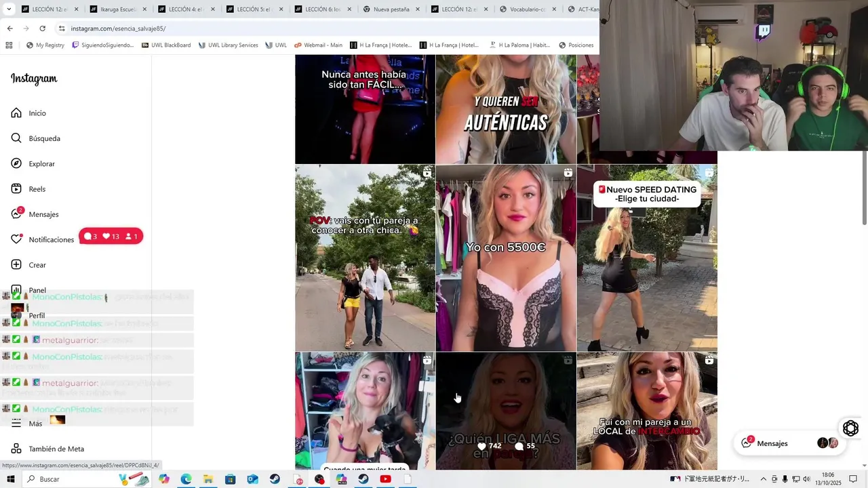868x488 pixels.
Task: Open the UWL Library Services bookmark
Action: point(229,45)
